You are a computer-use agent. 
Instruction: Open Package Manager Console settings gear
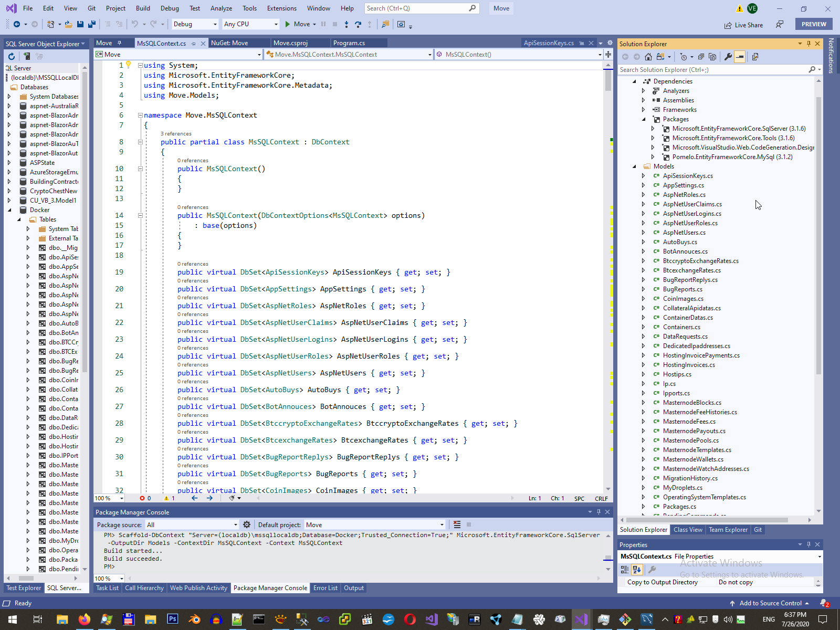[247, 524]
